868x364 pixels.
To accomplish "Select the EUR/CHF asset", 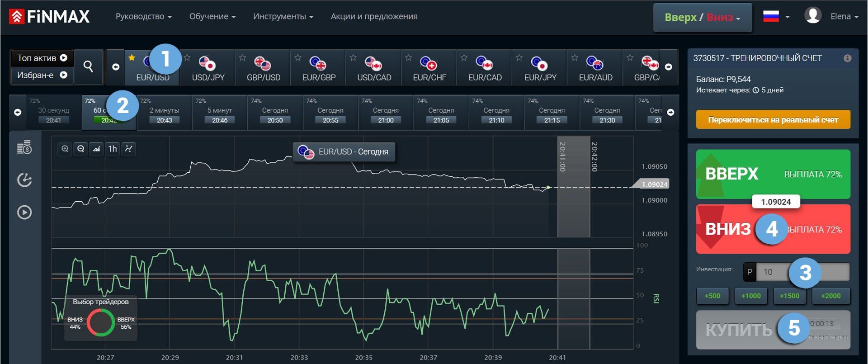I will click(x=429, y=67).
